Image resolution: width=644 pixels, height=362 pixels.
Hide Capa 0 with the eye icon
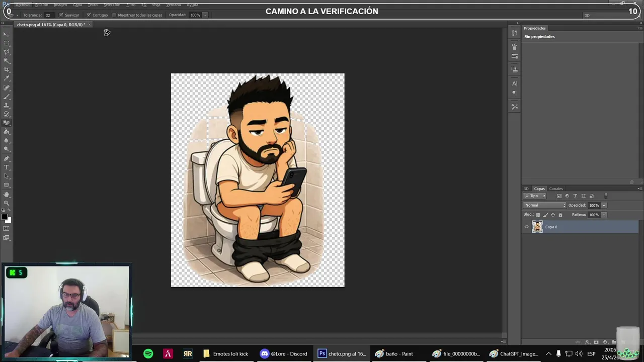tap(526, 227)
